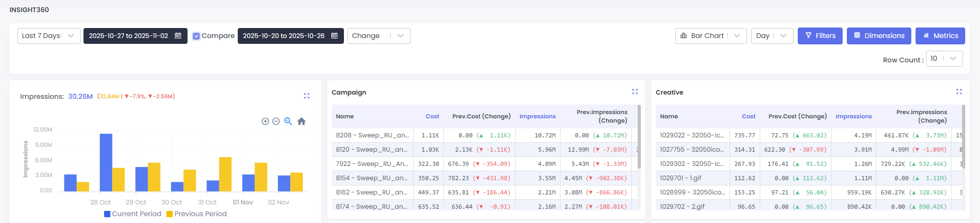Click the tall blue 28 Oct bar
Screen dimensions: 980x223
pos(106,162)
